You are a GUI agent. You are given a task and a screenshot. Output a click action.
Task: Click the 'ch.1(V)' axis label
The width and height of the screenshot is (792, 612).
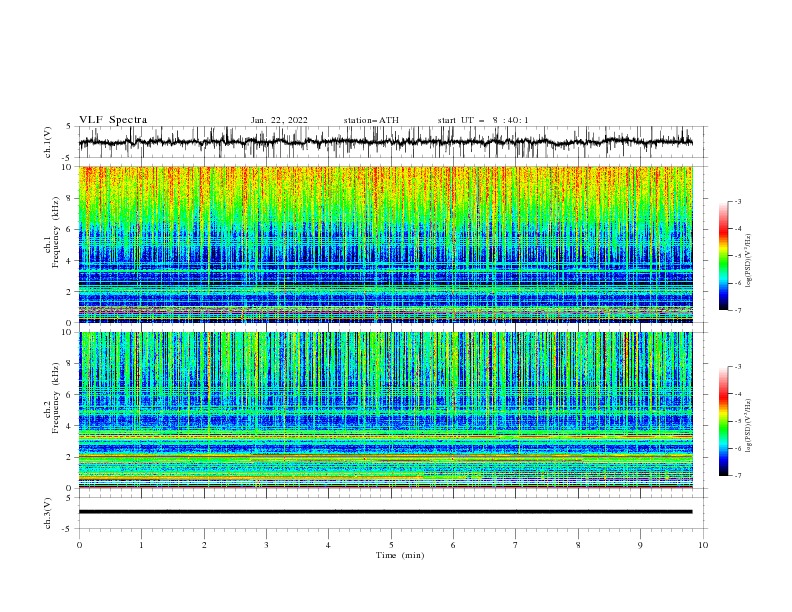click(x=48, y=142)
